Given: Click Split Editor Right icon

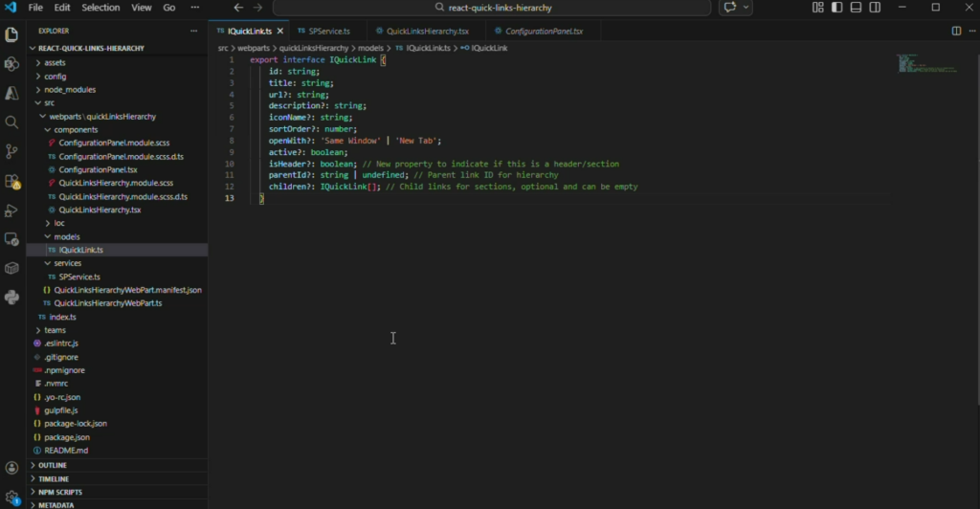Looking at the screenshot, I should (x=956, y=31).
